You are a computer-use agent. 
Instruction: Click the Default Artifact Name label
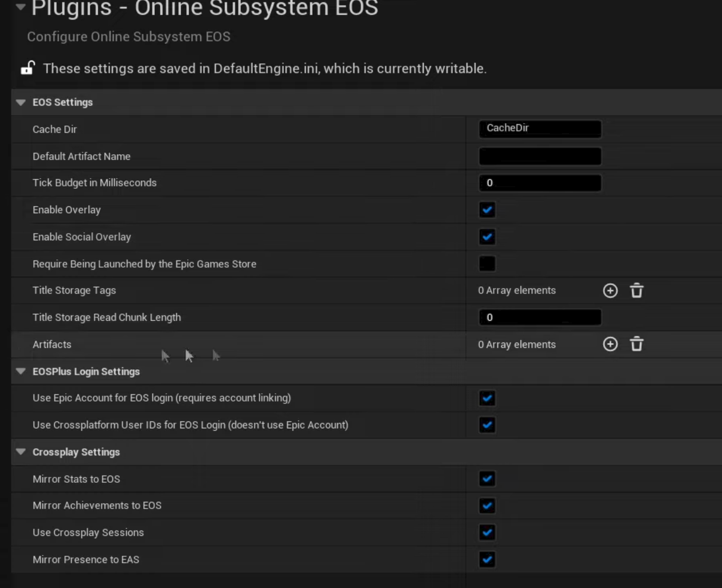[x=81, y=156]
